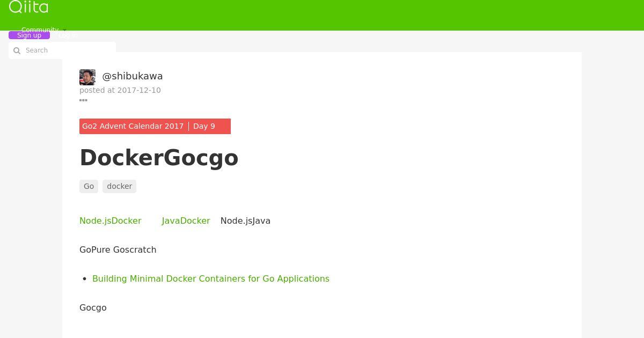Open the @shibukawa profile link

pyautogui.click(x=132, y=76)
